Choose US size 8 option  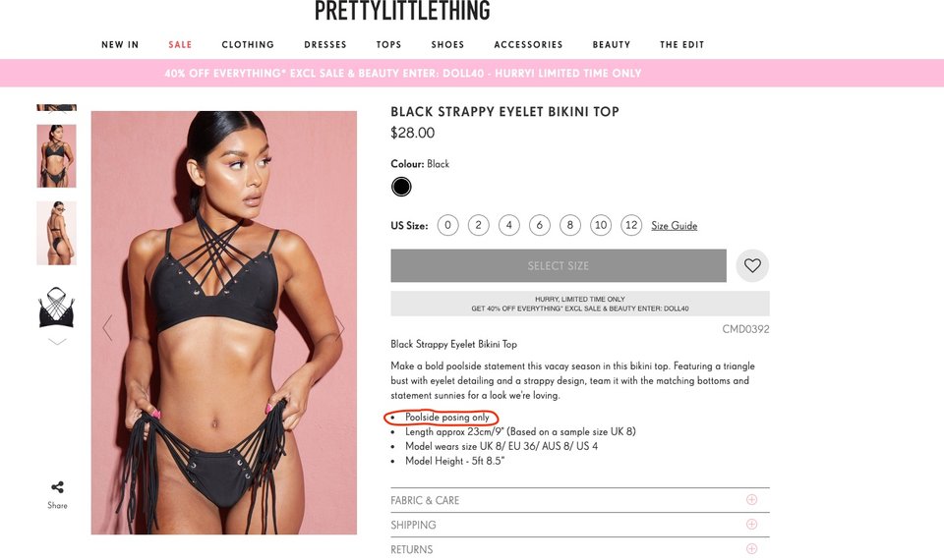click(x=570, y=225)
